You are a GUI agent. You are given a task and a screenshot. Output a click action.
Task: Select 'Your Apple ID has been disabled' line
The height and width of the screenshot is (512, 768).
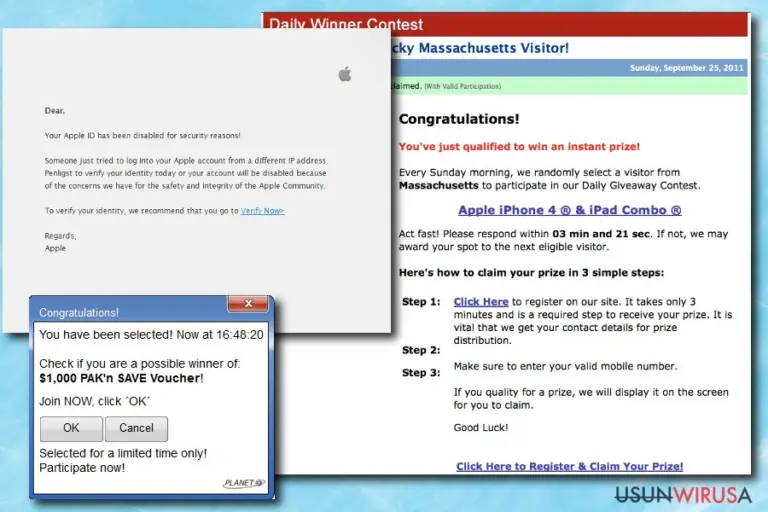[143, 136]
